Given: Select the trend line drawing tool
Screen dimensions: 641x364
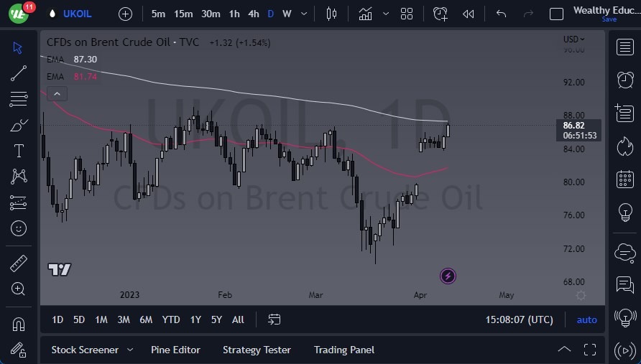Looking at the screenshot, I should 19,73.
